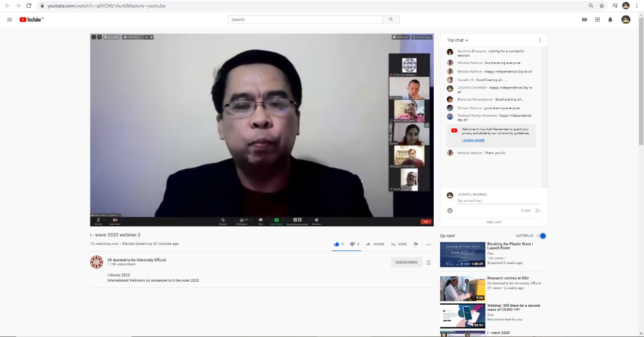
Task: Expand the Top chat dropdown
Action: 457,40
